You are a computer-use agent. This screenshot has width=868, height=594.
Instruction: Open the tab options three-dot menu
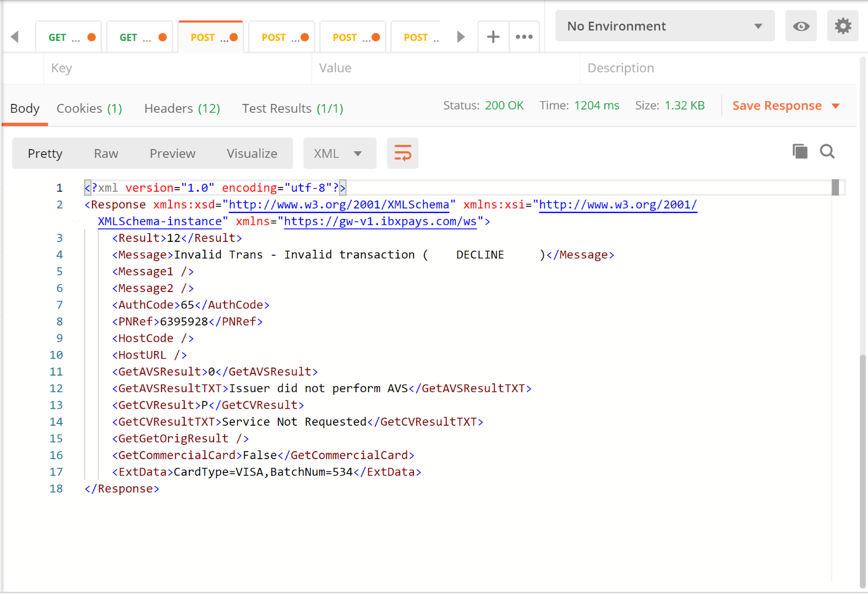click(x=524, y=37)
